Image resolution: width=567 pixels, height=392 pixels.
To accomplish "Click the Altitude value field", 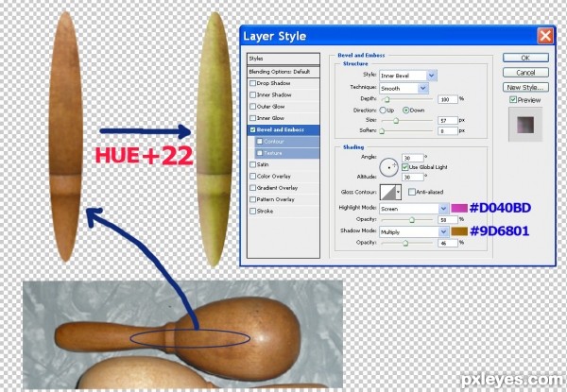I will [x=413, y=177].
